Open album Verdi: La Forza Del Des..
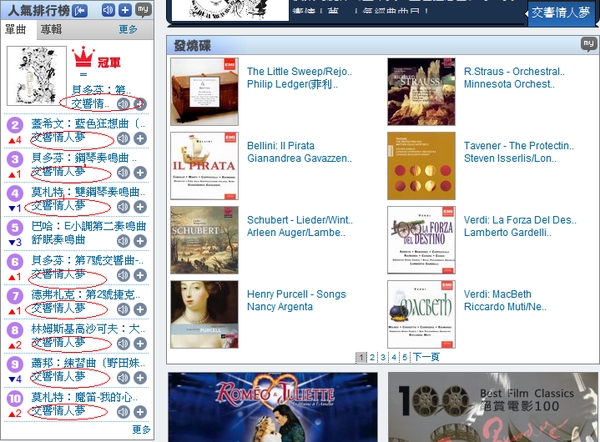Screen dimensions: 600x442 pyautogui.click(x=520, y=220)
